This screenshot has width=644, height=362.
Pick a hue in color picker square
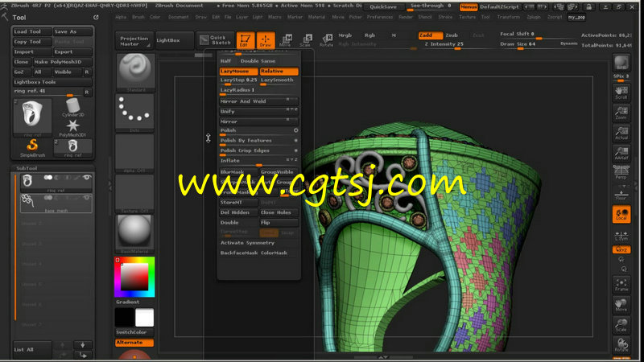[x=134, y=277]
